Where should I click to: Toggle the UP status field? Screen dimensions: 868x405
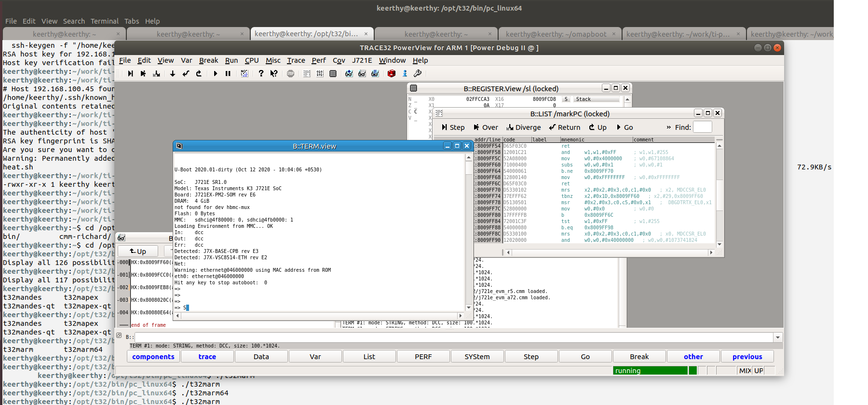pos(759,370)
